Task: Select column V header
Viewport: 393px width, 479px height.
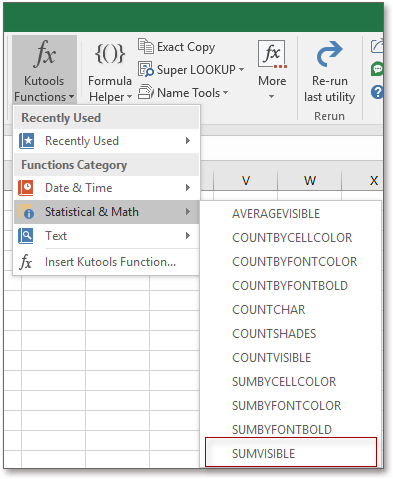Action: pos(246,181)
